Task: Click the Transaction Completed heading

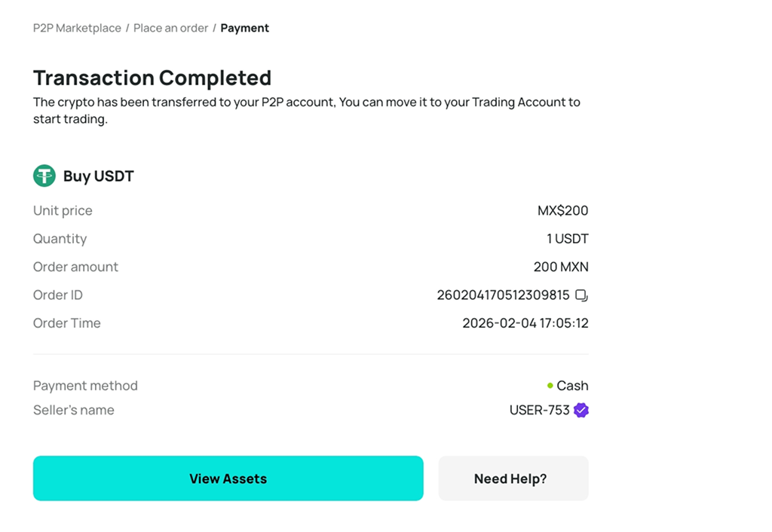Action: click(x=152, y=78)
